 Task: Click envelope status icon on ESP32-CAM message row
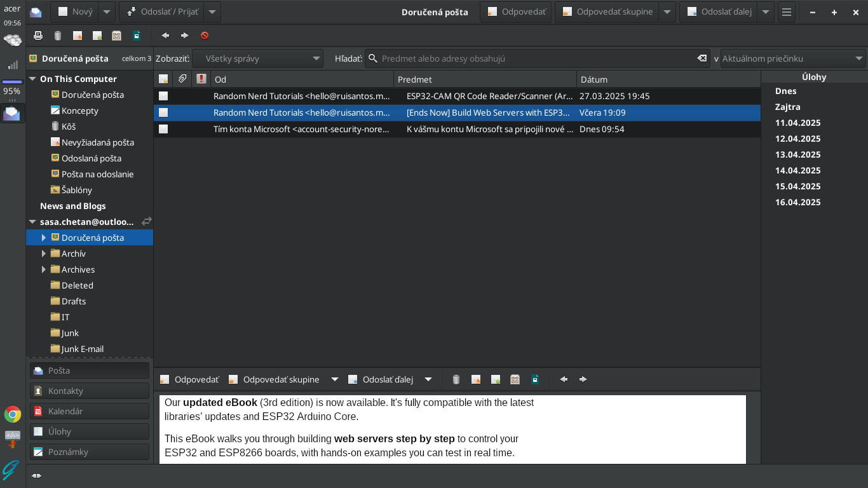coord(163,96)
